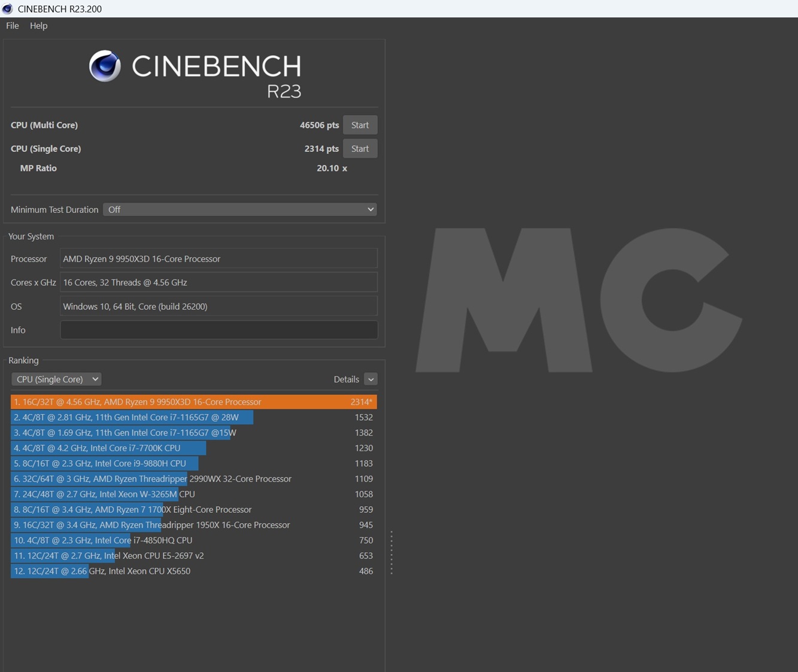Open the Minimum Test Duration dropdown
Image resolution: width=798 pixels, height=672 pixels.
click(x=239, y=209)
